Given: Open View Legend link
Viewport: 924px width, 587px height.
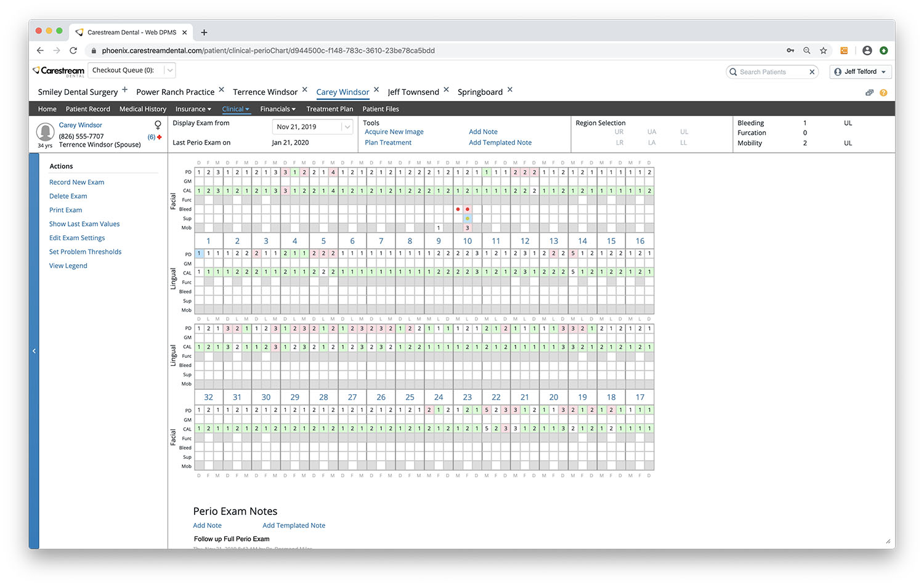Looking at the screenshot, I should point(68,266).
